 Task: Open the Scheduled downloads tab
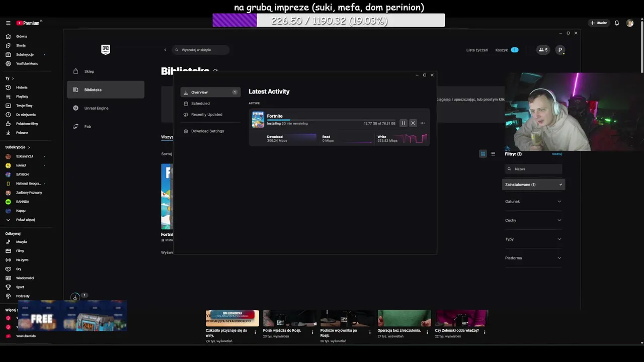pos(210,104)
